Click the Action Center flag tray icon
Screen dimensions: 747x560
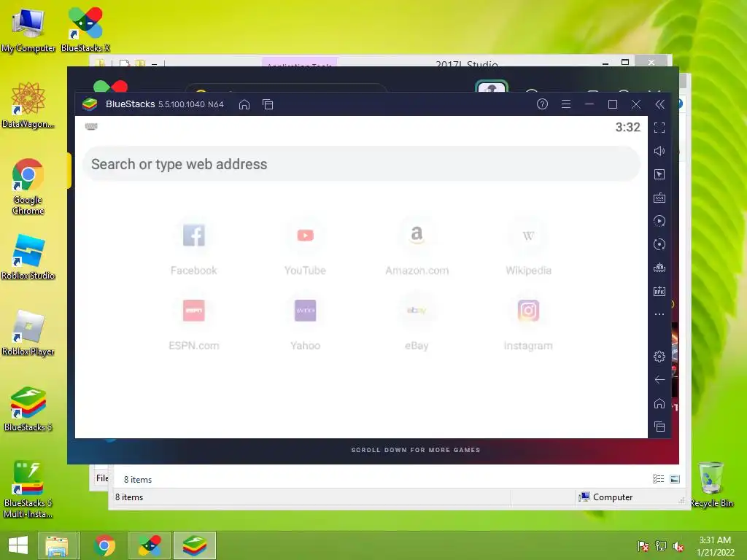coord(643,546)
